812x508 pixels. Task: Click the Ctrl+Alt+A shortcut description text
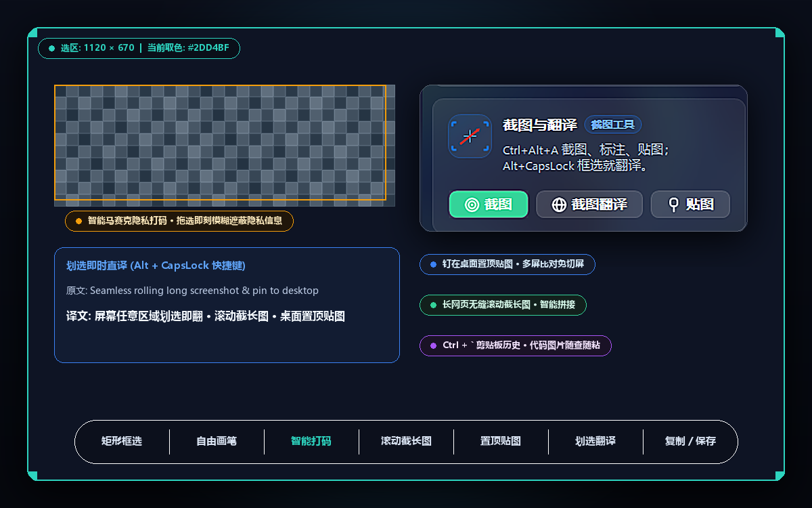point(586,158)
